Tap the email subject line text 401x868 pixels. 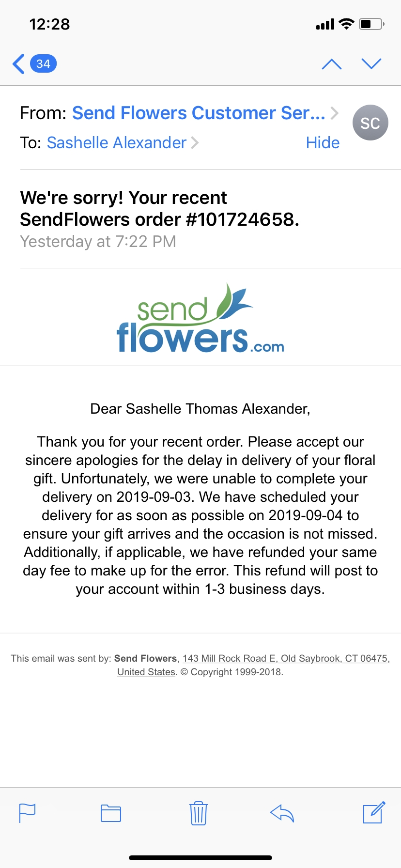(160, 208)
